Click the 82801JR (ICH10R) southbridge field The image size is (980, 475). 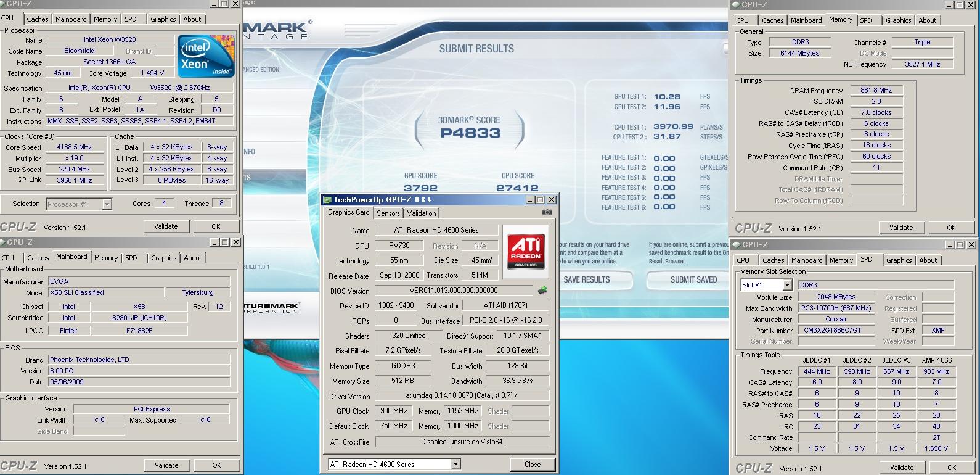pyautogui.click(x=140, y=318)
